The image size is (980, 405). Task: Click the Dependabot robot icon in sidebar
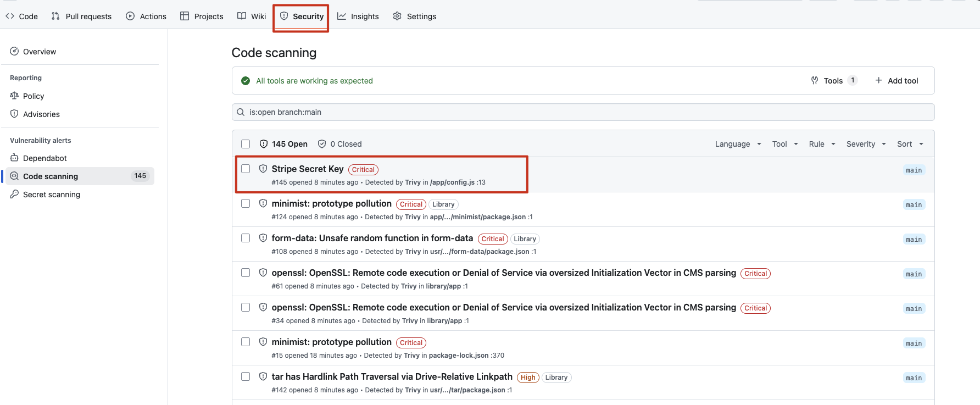(x=14, y=158)
